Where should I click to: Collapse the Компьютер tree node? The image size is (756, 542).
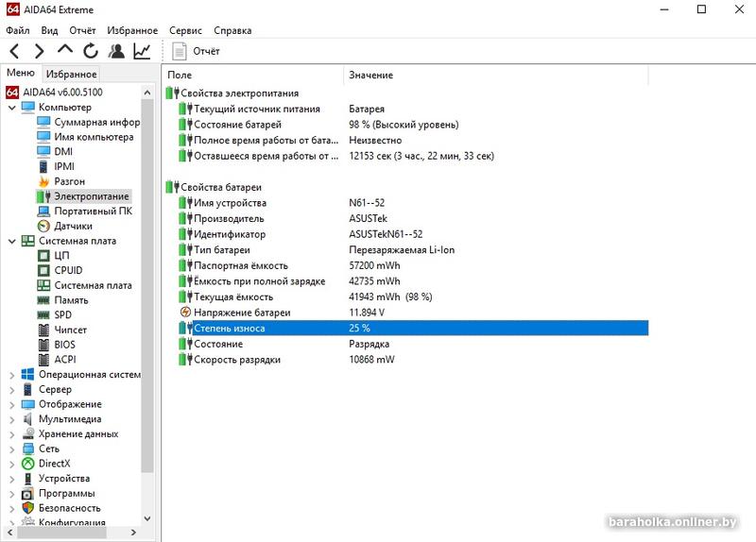coord(12,108)
